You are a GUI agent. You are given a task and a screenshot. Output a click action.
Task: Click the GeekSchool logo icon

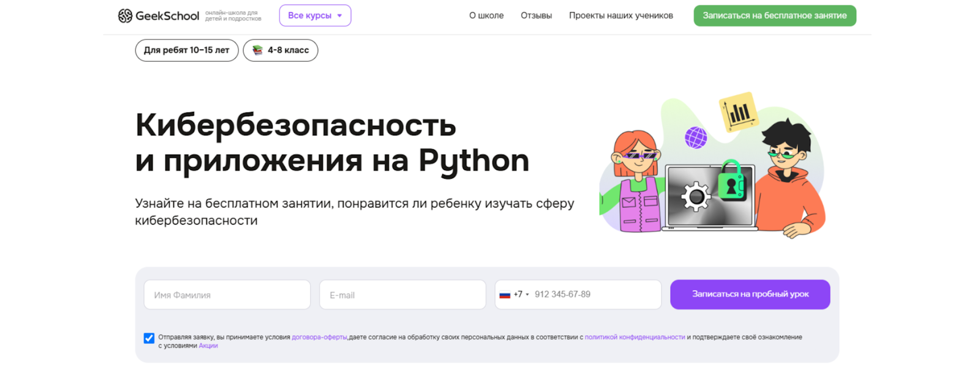(125, 16)
